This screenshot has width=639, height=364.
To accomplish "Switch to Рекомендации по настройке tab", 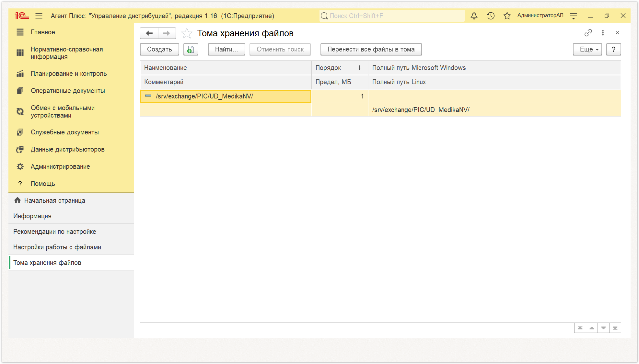I will coord(71,232).
